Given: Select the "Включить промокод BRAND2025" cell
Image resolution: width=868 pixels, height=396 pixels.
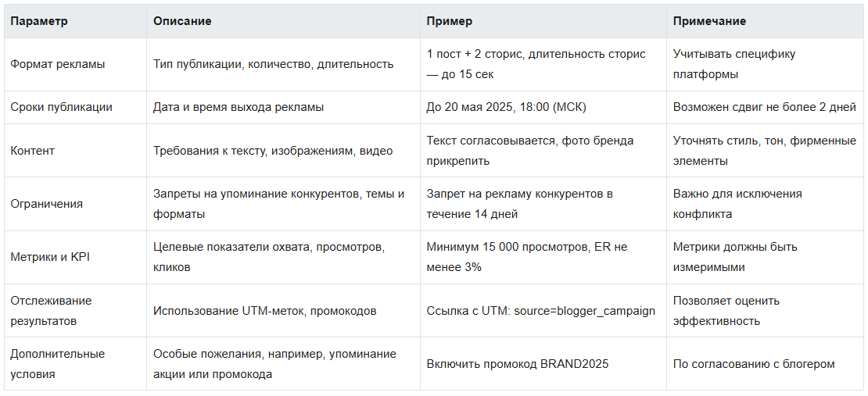Looking at the screenshot, I should coord(517,363).
